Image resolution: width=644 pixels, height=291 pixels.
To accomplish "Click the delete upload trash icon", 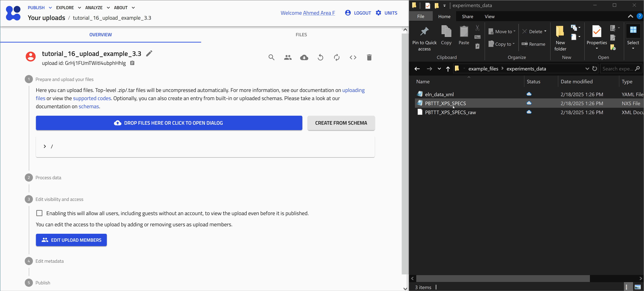I will pos(369,57).
